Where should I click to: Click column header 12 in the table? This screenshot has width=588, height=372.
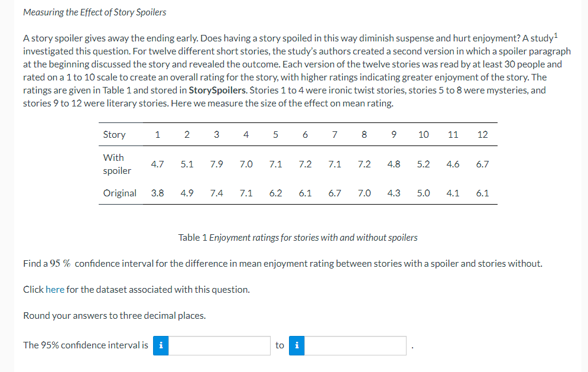pyautogui.click(x=483, y=134)
